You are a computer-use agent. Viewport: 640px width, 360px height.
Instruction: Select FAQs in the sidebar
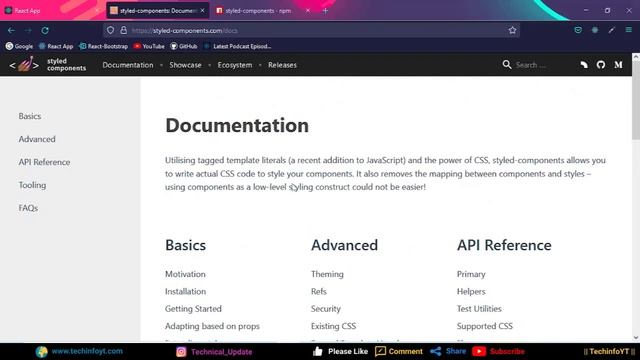28,208
